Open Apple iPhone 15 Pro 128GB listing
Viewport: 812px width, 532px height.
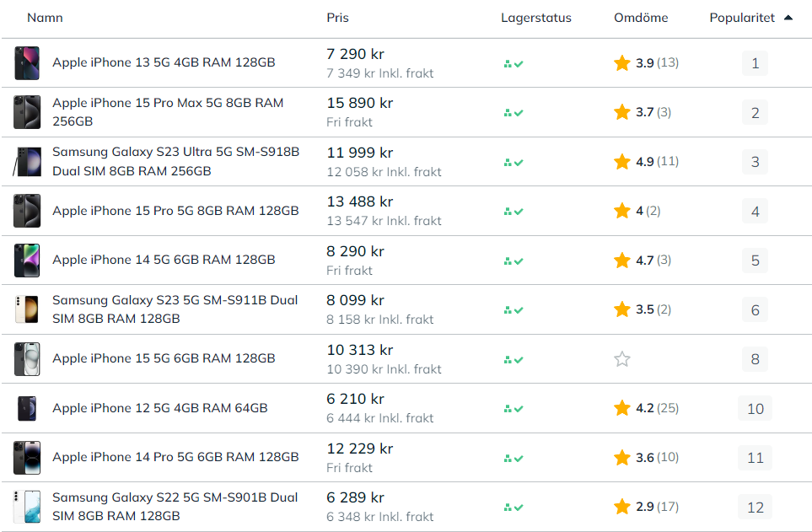tap(175, 211)
